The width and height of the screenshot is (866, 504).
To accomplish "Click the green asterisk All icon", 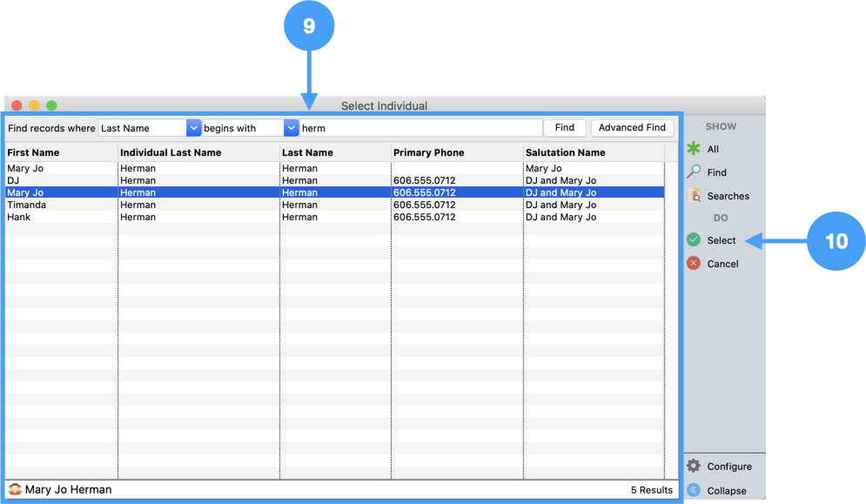I will pyautogui.click(x=694, y=149).
